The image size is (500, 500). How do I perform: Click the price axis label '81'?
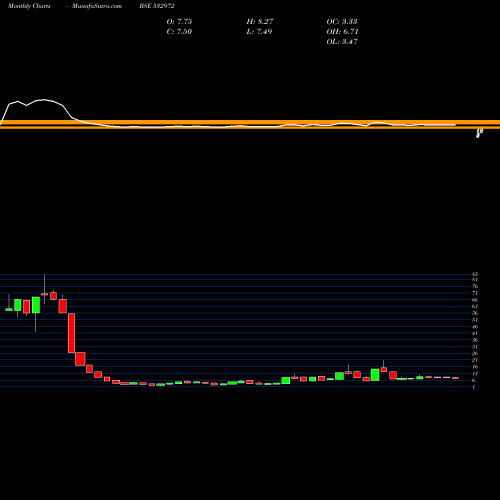475,280
